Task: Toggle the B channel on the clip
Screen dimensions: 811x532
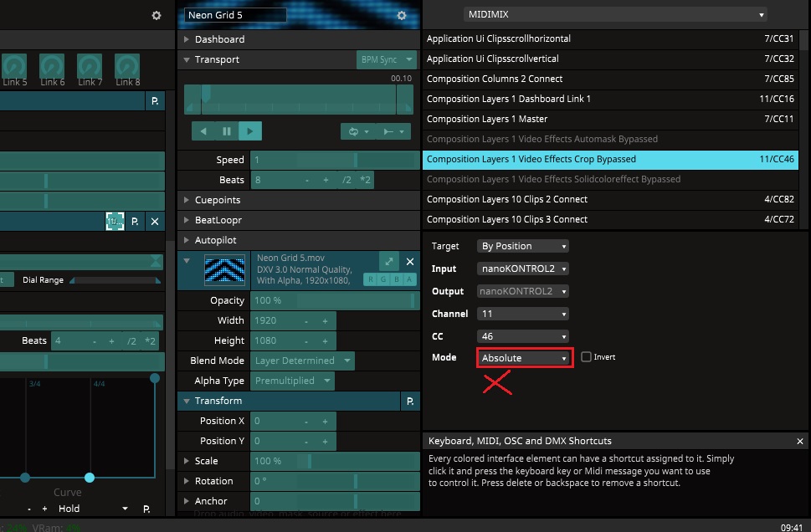Action: 397,279
